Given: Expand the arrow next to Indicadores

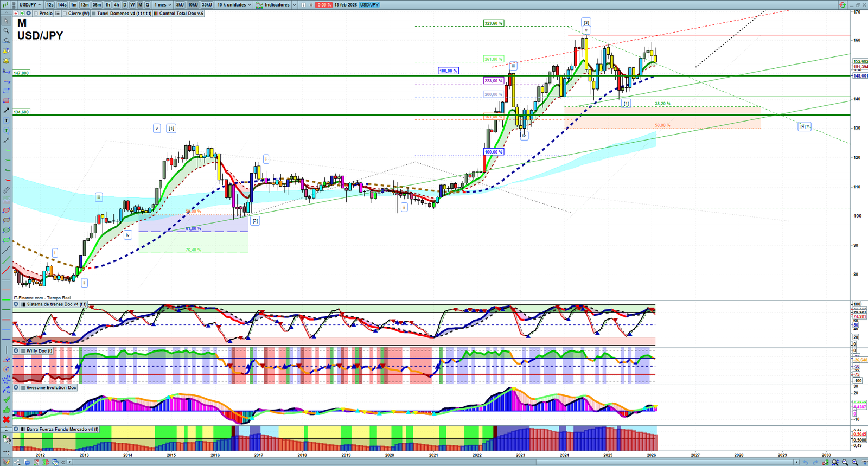Looking at the screenshot, I should [294, 5].
